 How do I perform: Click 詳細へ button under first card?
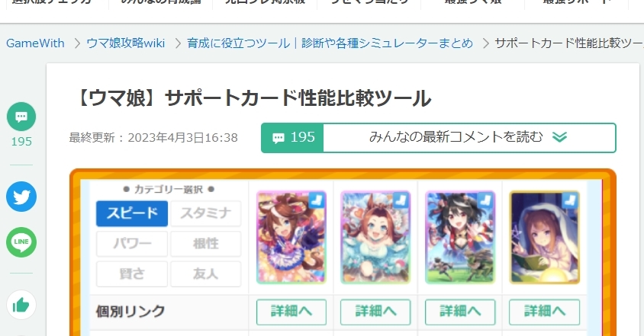tap(291, 312)
